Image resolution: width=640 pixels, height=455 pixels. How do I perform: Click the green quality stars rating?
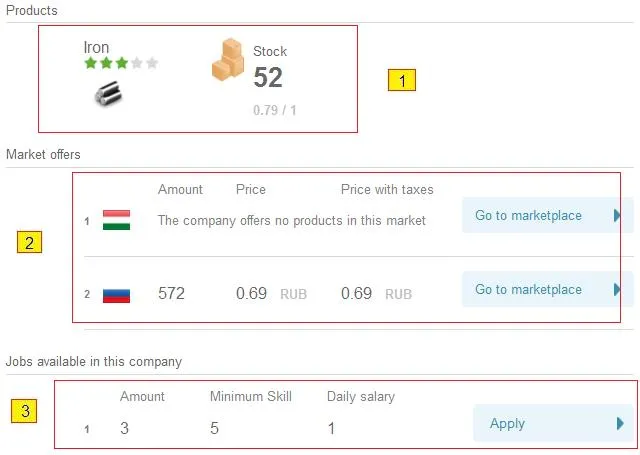tap(121, 64)
